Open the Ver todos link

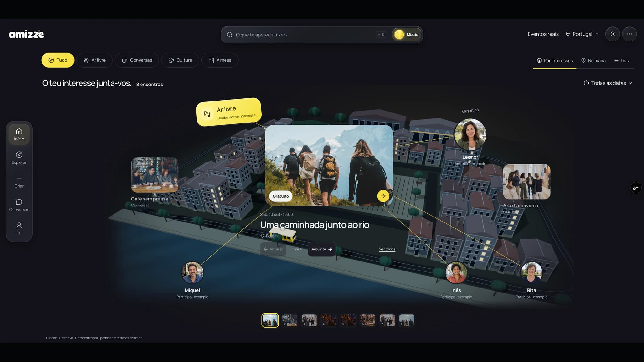click(387, 249)
